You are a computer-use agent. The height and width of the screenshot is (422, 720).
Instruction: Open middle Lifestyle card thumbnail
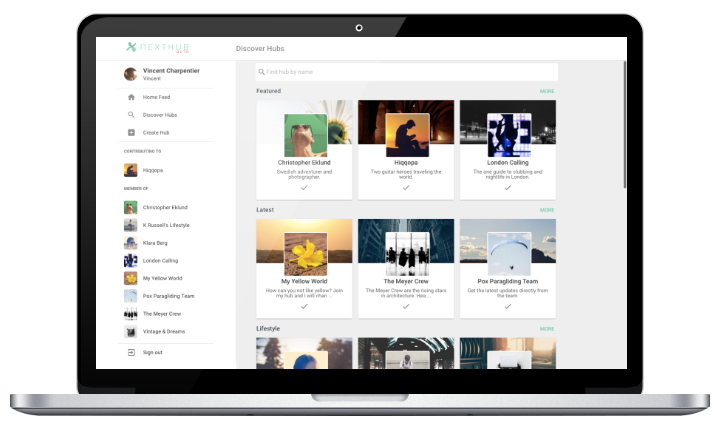[x=408, y=360]
